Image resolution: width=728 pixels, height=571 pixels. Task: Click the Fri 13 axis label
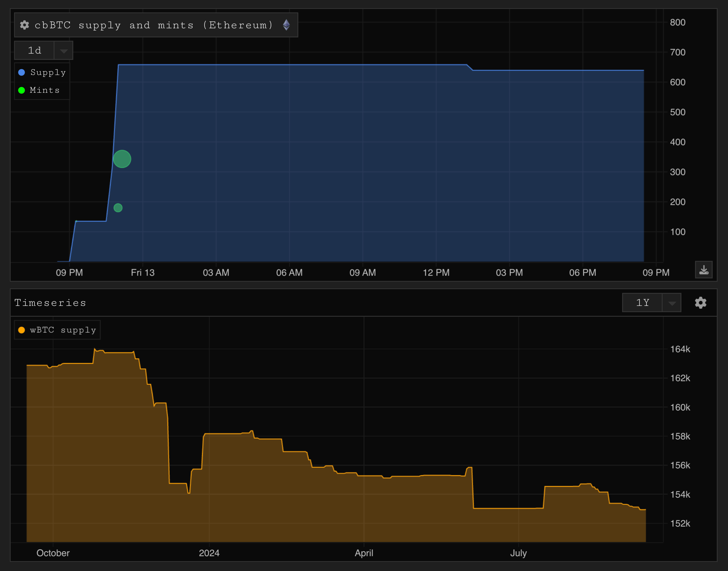[x=143, y=273]
